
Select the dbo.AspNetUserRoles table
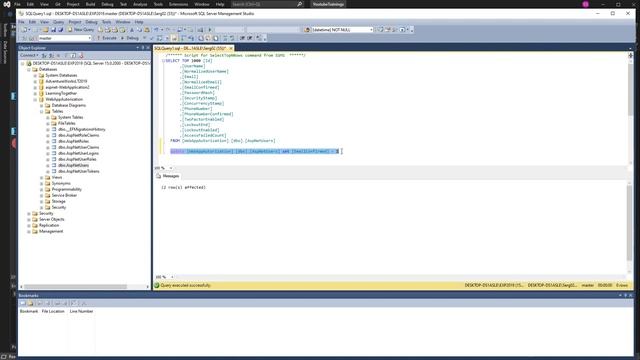pyautogui.click(x=77, y=159)
